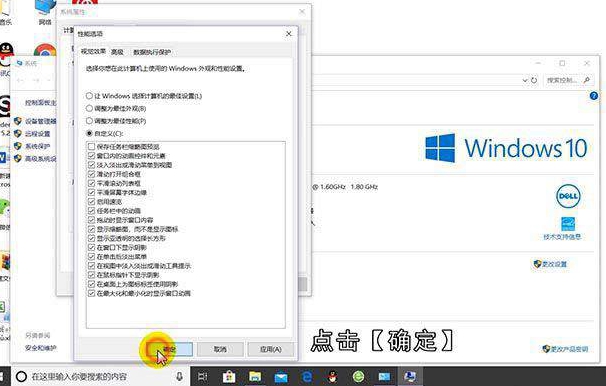This screenshot has height=386, width=606.
Task: Select 让 Windows 选择计算机的最佳设置 radio button
Action: [x=89, y=95]
